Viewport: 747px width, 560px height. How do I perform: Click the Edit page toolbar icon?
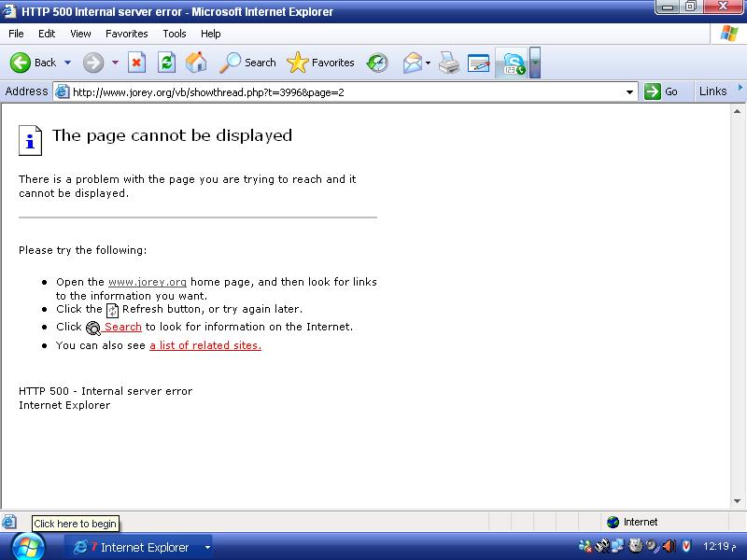click(x=478, y=63)
